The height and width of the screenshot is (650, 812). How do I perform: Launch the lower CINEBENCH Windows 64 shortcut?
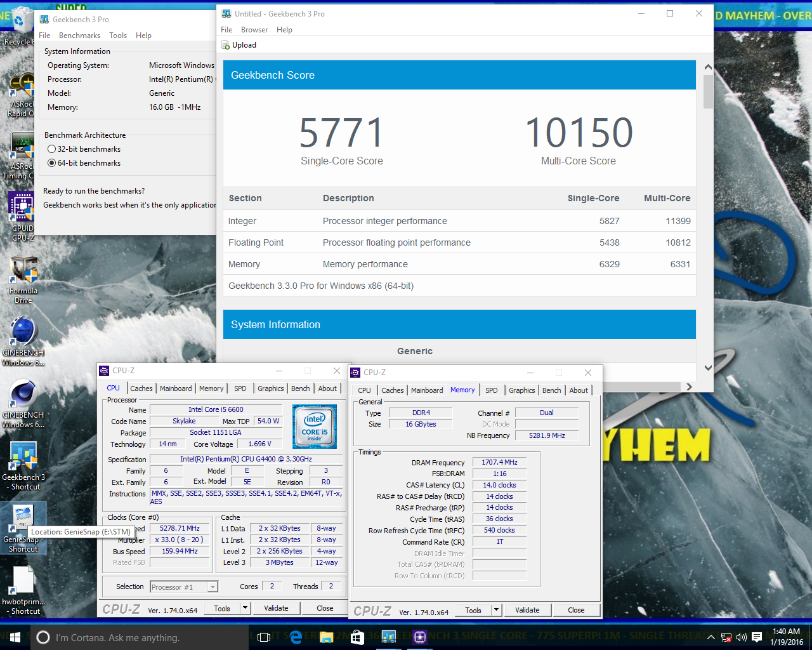click(23, 404)
